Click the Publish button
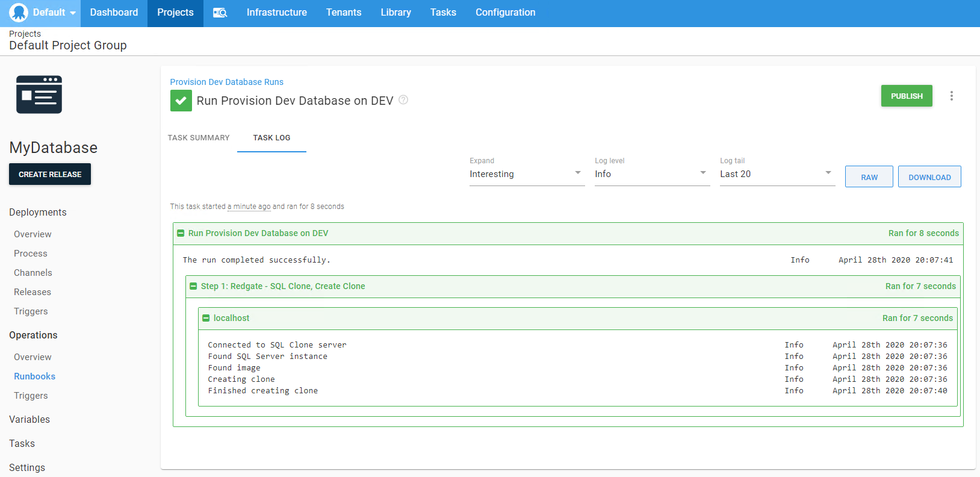This screenshot has height=477, width=980. [906, 96]
